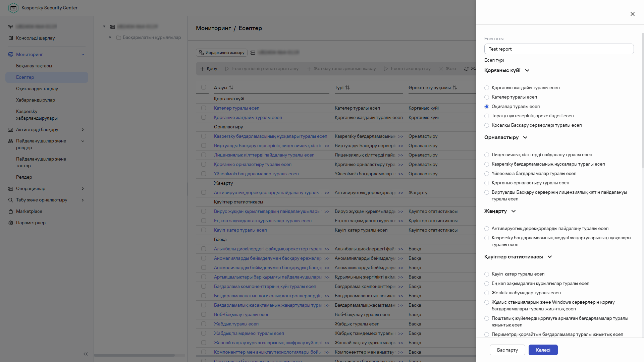Click the Параметрлер gear icon

11,223
